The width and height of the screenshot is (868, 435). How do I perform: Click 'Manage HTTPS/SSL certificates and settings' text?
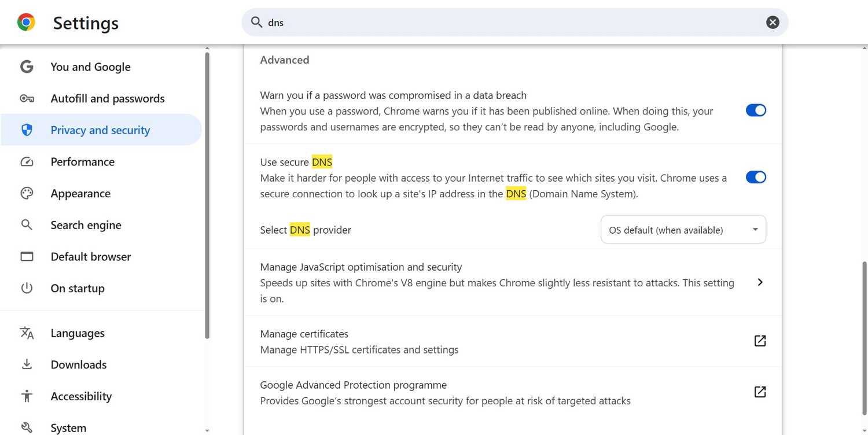click(x=359, y=349)
